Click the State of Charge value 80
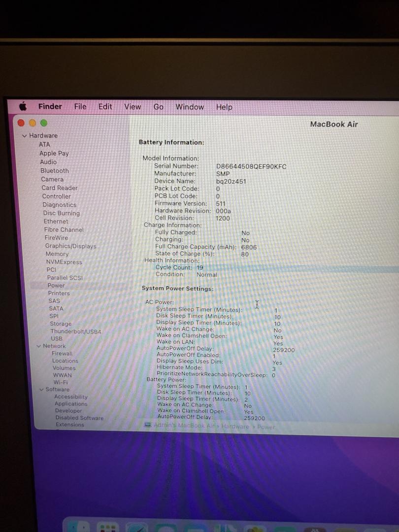This screenshot has width=399, height=532. tap(245, 254)
